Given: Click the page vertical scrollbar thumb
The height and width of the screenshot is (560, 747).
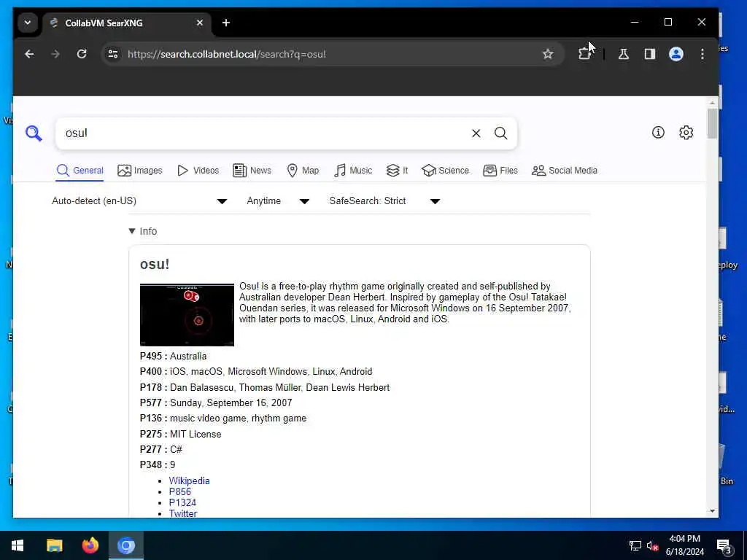Looking at the screenshot, I should 712,124.
